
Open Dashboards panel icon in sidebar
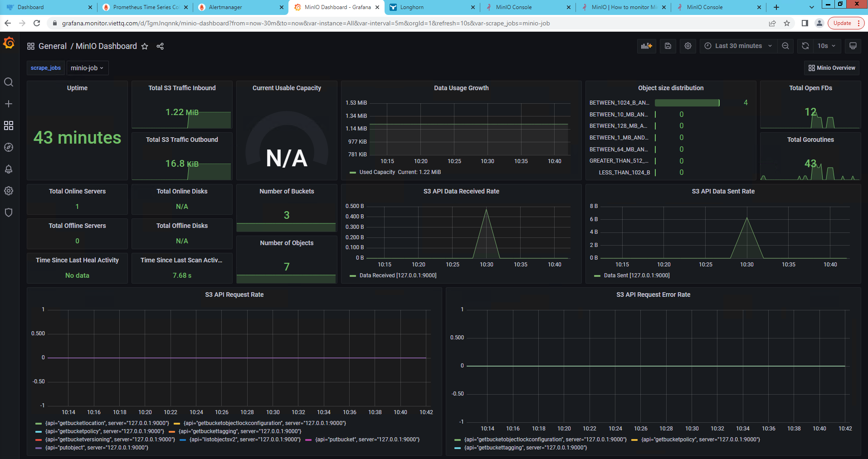coord(9,126)
